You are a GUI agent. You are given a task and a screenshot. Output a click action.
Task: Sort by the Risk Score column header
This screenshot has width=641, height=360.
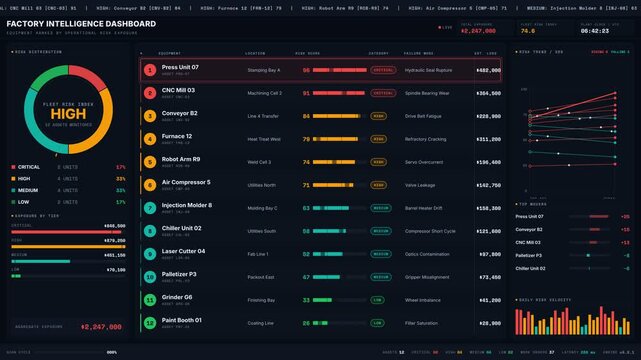pyautogui.click(x=308, y=54)
